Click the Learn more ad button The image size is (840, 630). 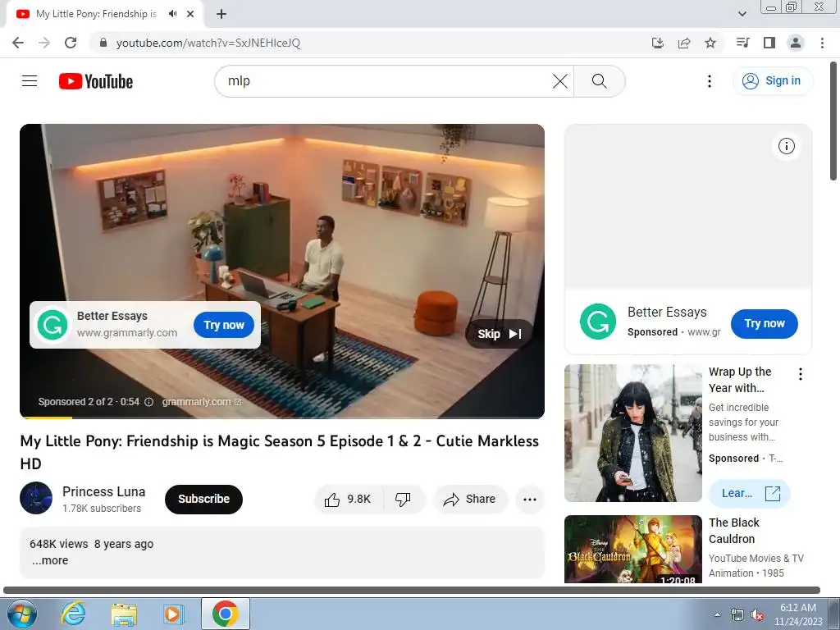750,493
